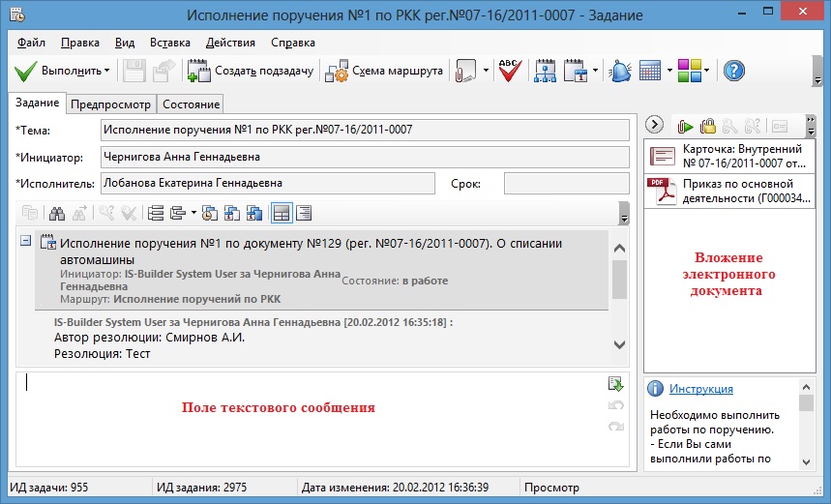Click the insert-text icon beside message field

(x=615, y=384)
